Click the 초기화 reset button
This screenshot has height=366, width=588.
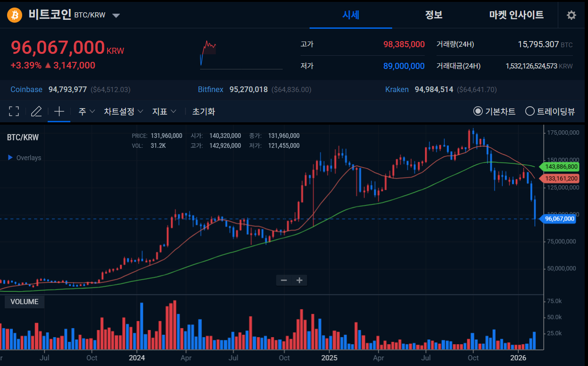[203, 111]
